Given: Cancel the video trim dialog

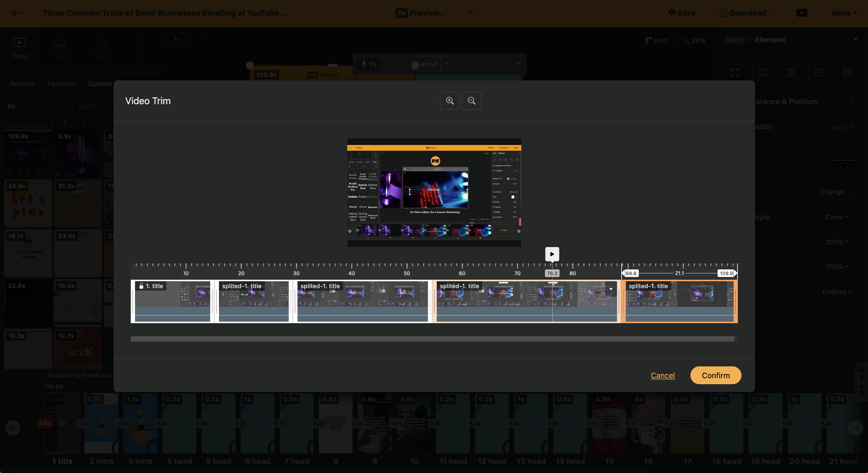Looking at the screenshot, I should tap(662, 375).
